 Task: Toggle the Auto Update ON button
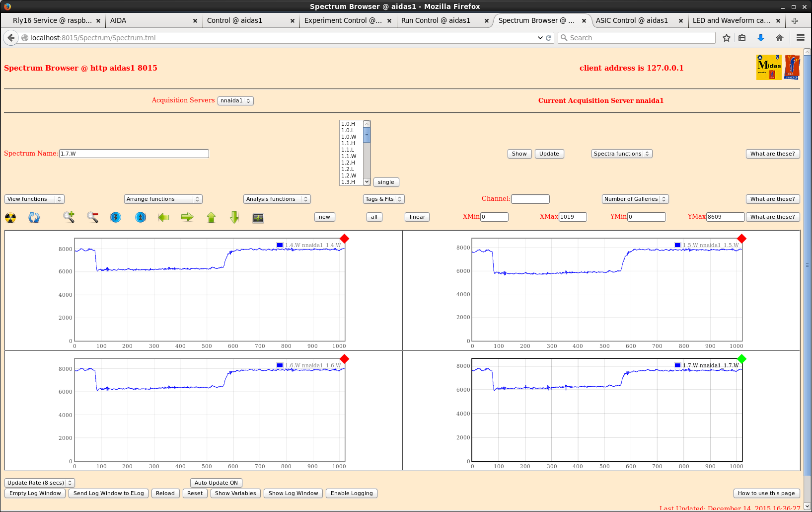[216, 483]
